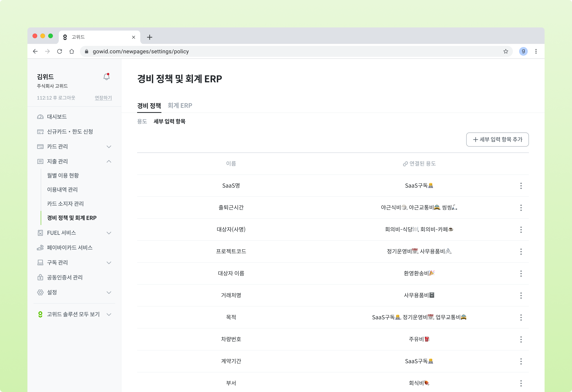Click the browser home icon
The image size is (572, 392).
pyautogui.click(x=72, y=52)
